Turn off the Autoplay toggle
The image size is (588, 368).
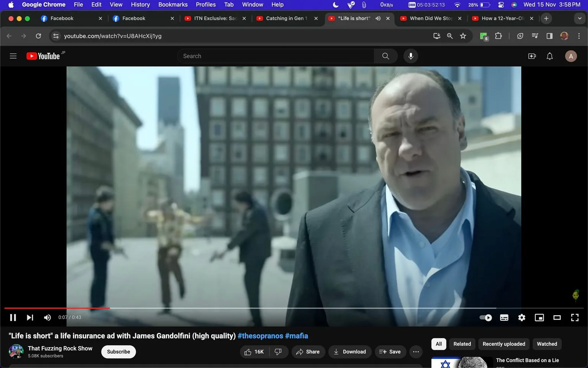(x=485, y=317)
